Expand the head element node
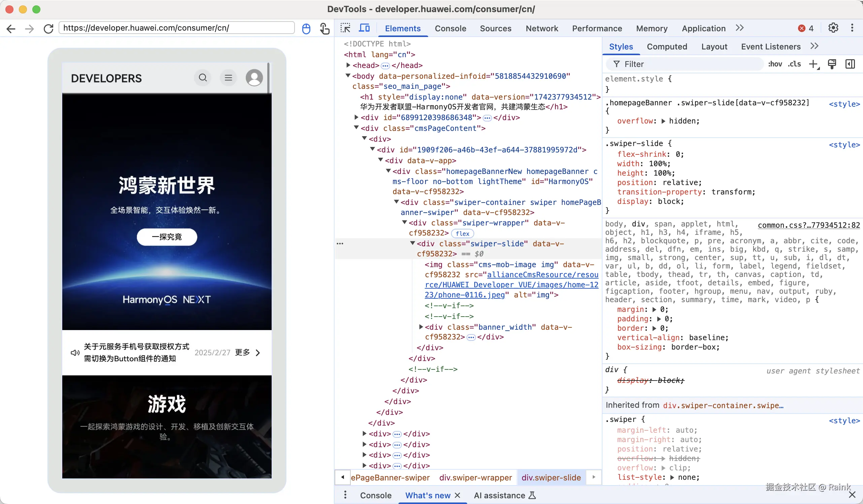This screenshot has height=504, width=863. coord(348,65)
